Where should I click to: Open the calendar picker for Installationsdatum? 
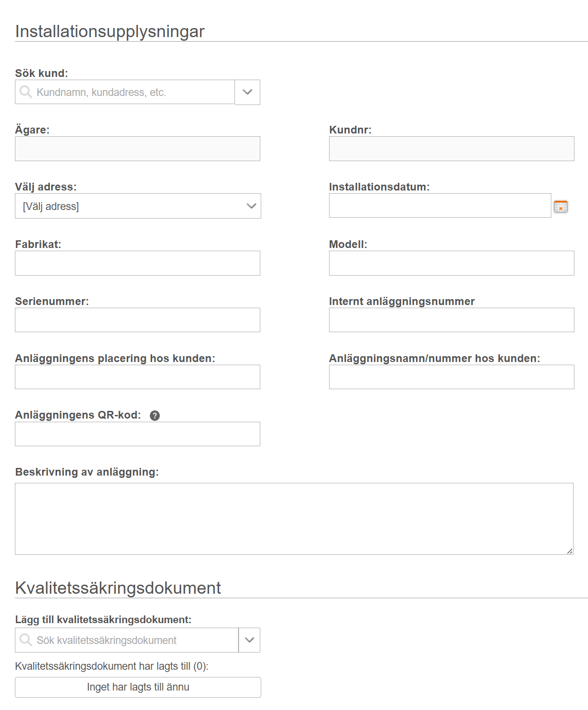point(560,206)
